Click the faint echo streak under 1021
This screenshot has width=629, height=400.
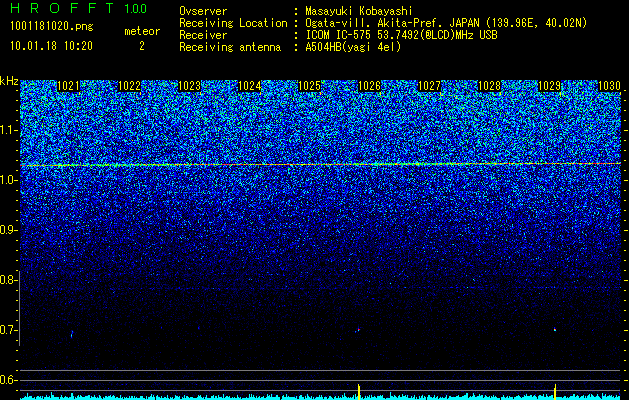[x=72, y=334]
